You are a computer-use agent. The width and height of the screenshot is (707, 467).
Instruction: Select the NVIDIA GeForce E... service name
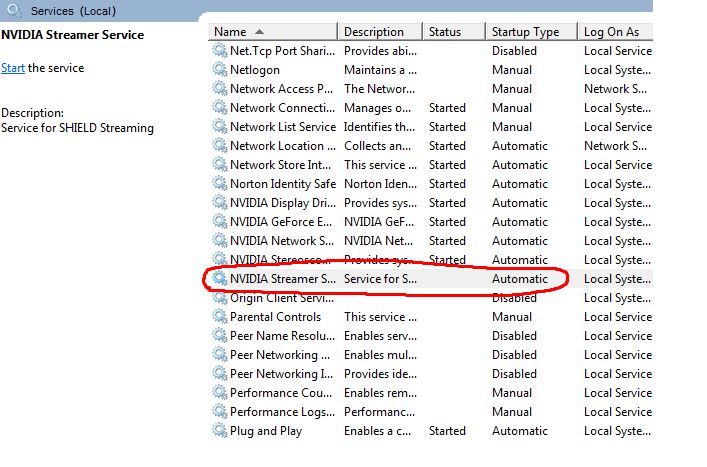(x=280, y=222)
